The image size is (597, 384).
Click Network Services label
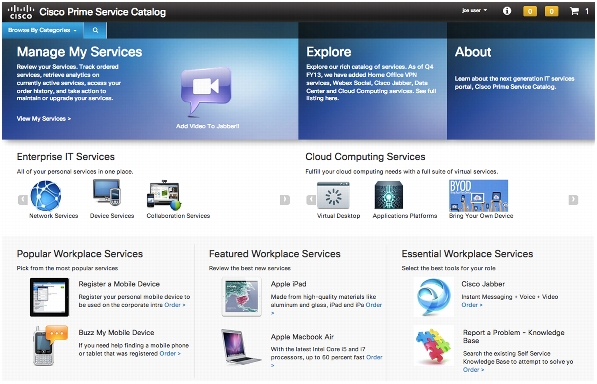[x=54, y=216]
